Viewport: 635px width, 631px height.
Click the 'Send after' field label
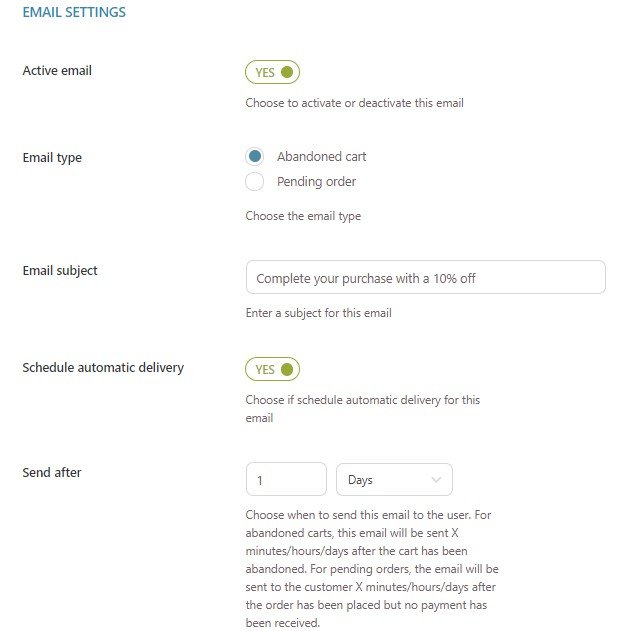(52, 472)
